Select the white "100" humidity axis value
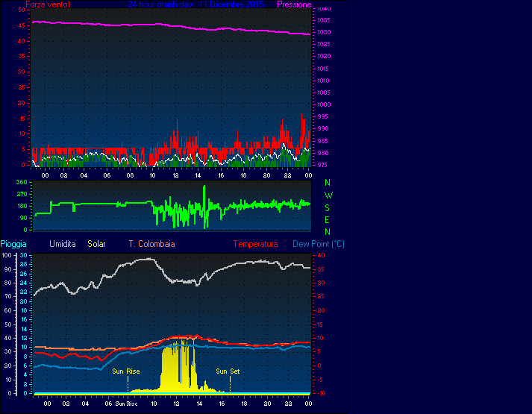The height and width of the screenshot is (414, 532). click(x=7, y=255)
